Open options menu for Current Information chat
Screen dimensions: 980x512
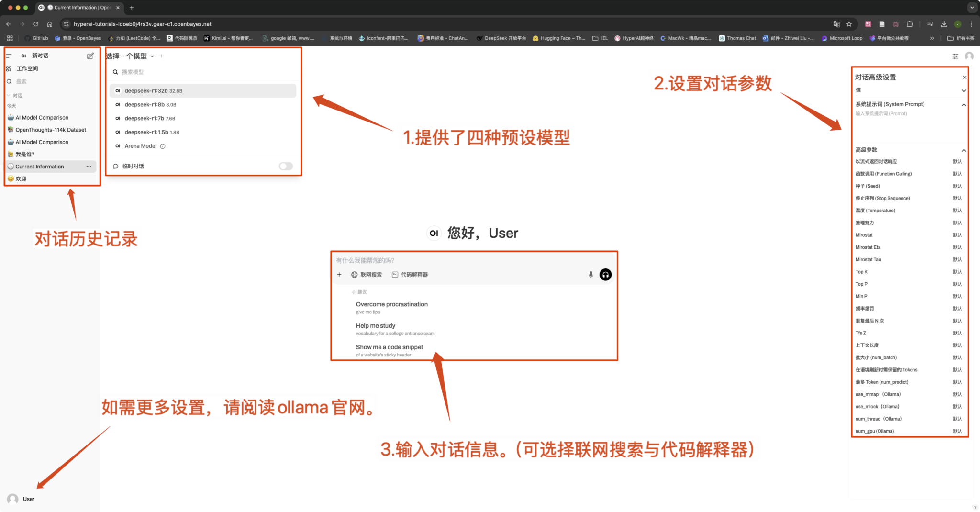89,167
